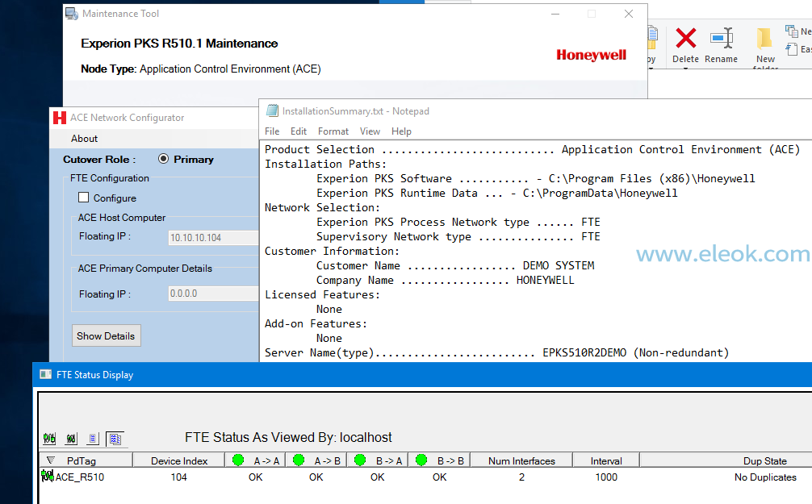
Task: Click the 'Cutover Role :' label
Action: point(99,160)
